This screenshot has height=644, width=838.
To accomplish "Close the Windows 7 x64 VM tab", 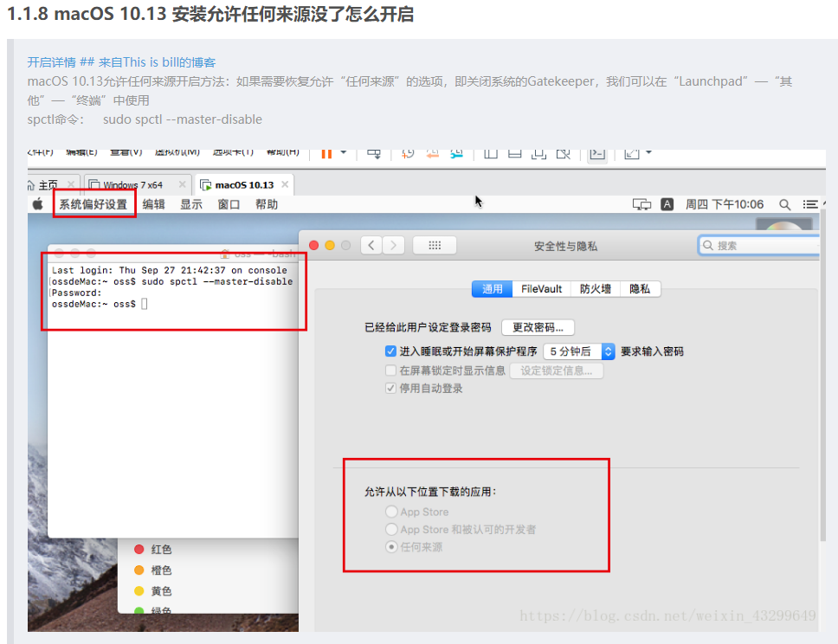I will (183, 184).
